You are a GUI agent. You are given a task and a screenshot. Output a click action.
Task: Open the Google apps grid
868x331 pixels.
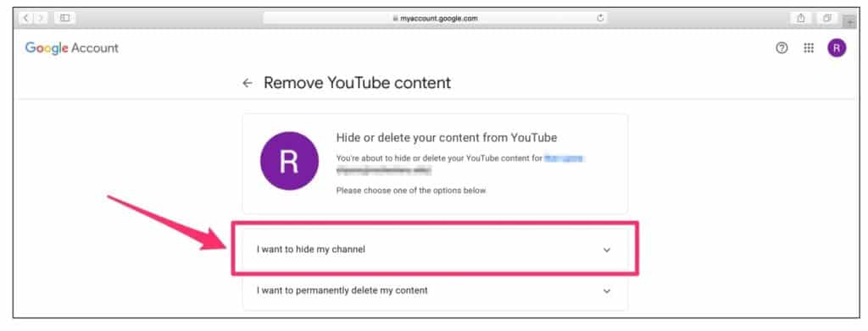pos(809,48)
